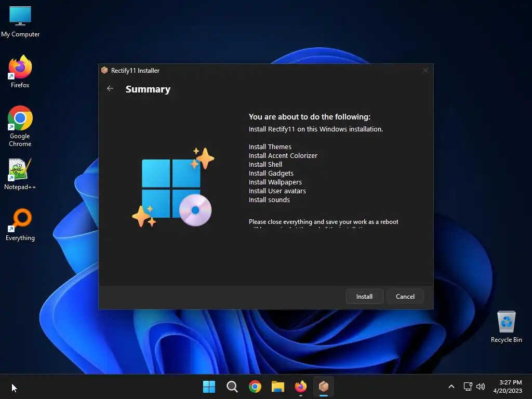Close the Rectify11 Installer window
The width and height of the screenshot is (532, 399).
click(425, 70)
